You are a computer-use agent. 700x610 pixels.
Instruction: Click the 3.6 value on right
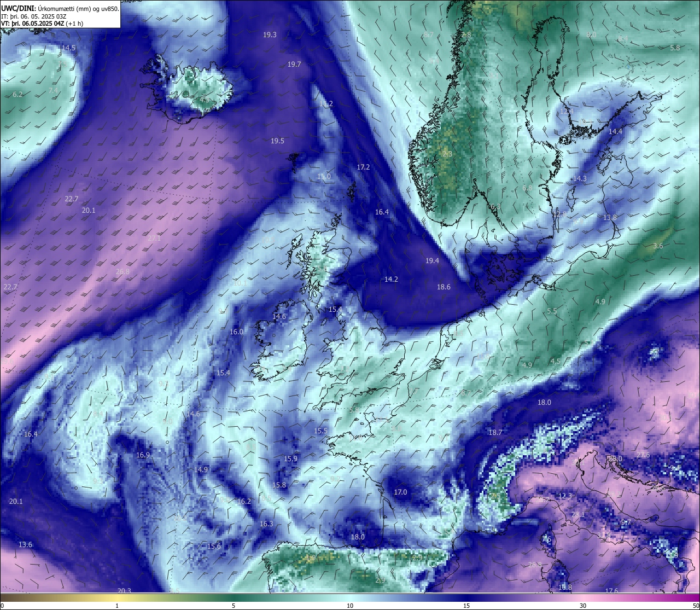click(x=658, y=246)
